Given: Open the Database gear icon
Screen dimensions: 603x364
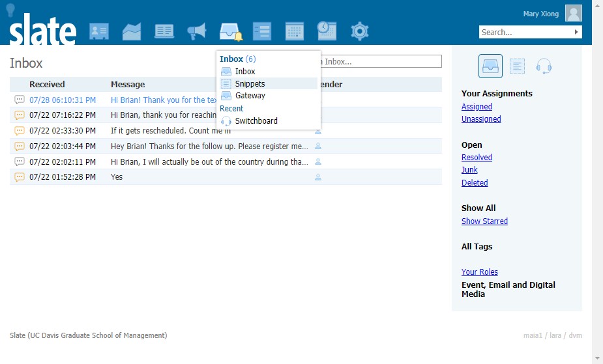Looking at the screenshot, I should coord(360,31).
